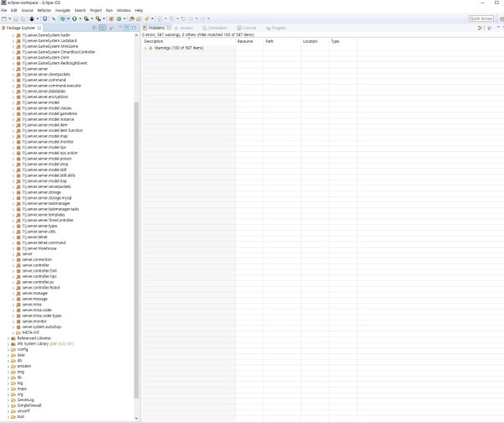Switch to the Progress tab
This screenshot has width=504, height=423.
click(x=276, y=28)
